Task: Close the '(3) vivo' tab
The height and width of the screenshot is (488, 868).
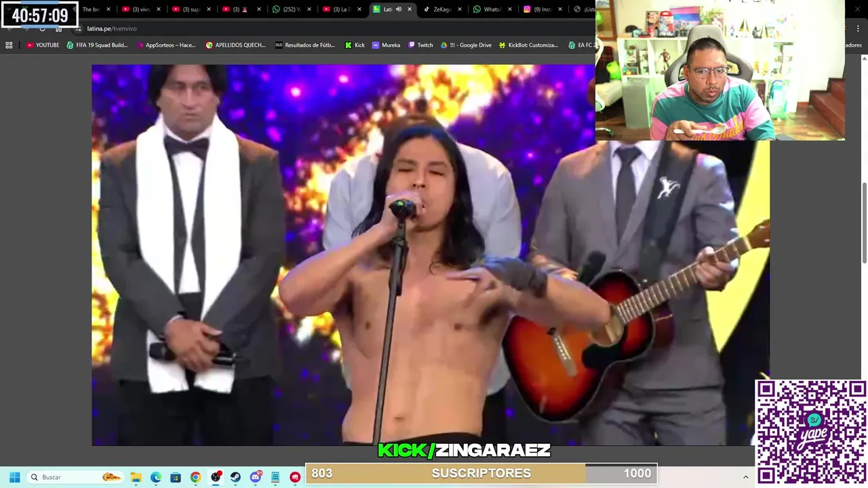Action: (159, 9)
